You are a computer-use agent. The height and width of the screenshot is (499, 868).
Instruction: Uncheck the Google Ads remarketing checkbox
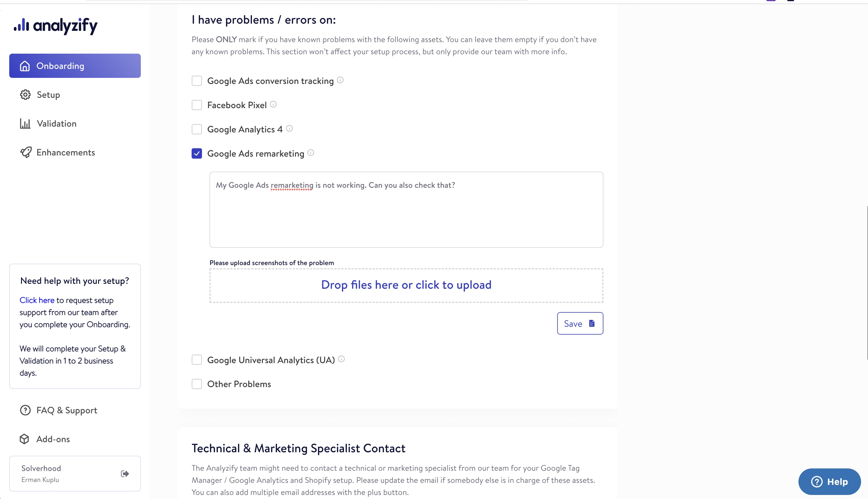point(197,153)
